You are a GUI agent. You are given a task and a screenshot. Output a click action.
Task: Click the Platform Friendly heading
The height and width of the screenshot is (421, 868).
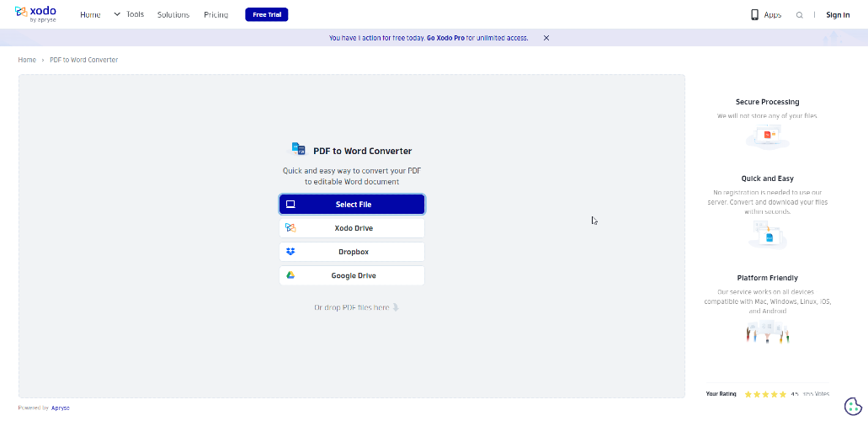tap(767, 278)
